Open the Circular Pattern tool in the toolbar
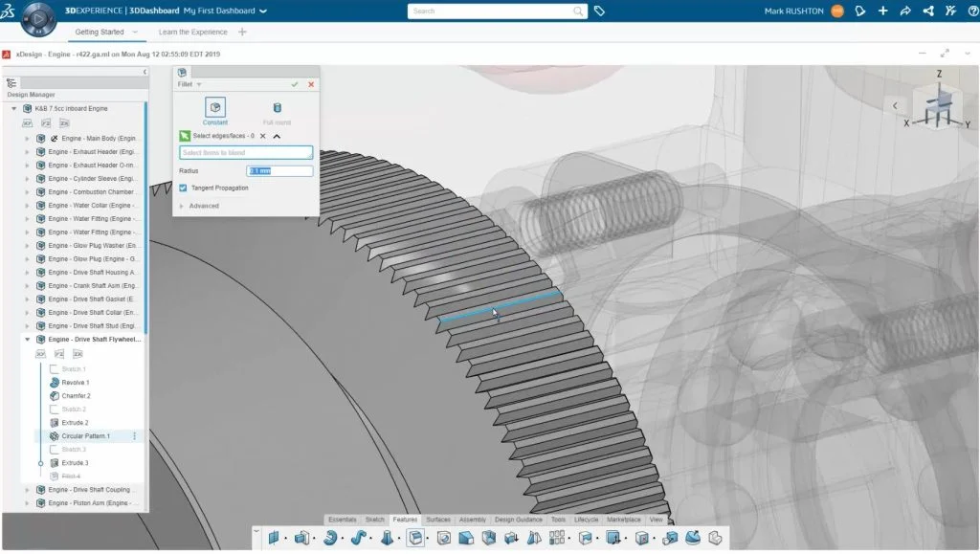 558,538
